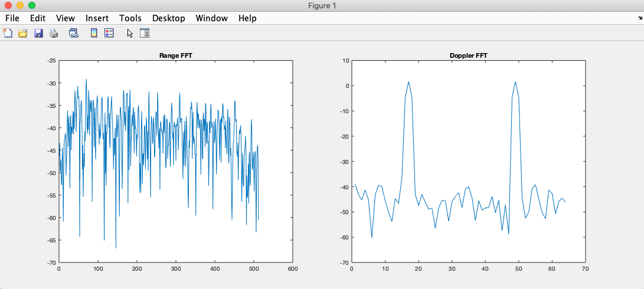Click the Figure 1 window title

pyautogui.click(x=322, y=5)
